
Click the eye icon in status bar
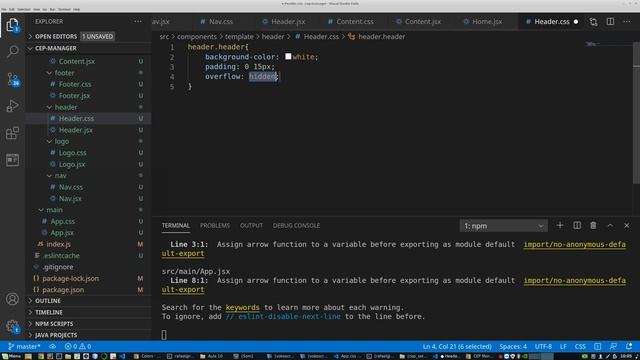point(53,346)
